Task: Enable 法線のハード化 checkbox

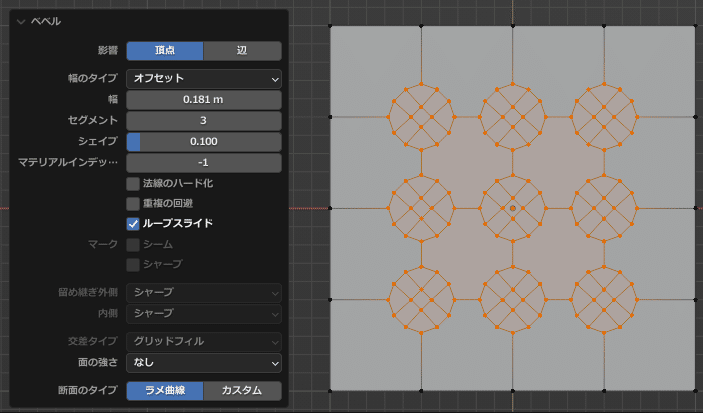Action: tap(133, 183)
